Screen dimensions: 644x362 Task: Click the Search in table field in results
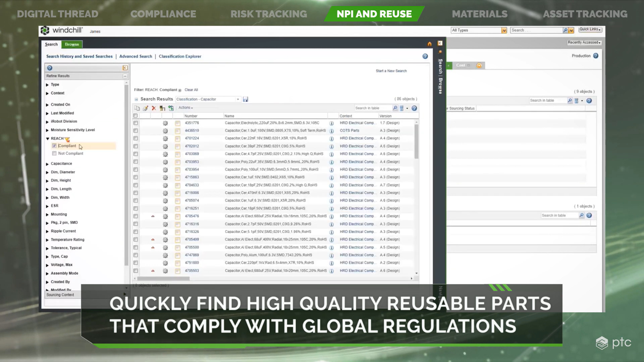[373, 108]
